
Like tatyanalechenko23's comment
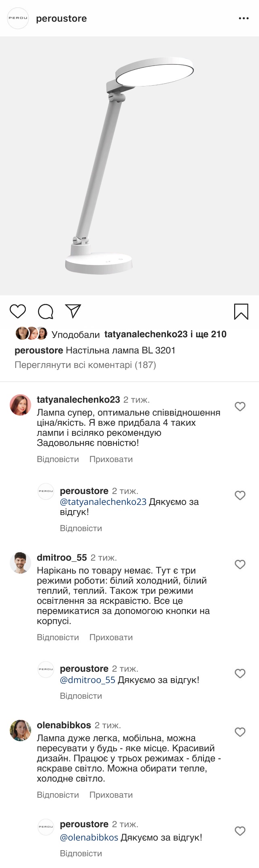(240, 406)
